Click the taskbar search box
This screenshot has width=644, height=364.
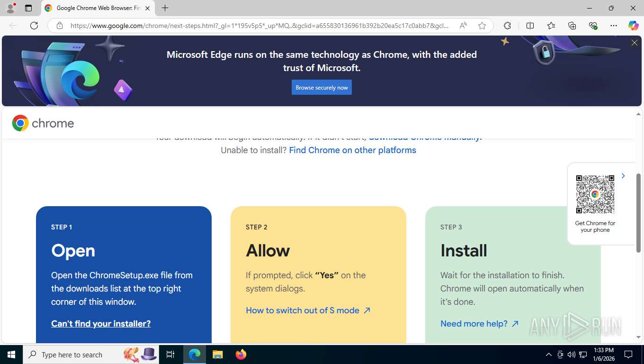pyautogui.click(x=91, y=355)
